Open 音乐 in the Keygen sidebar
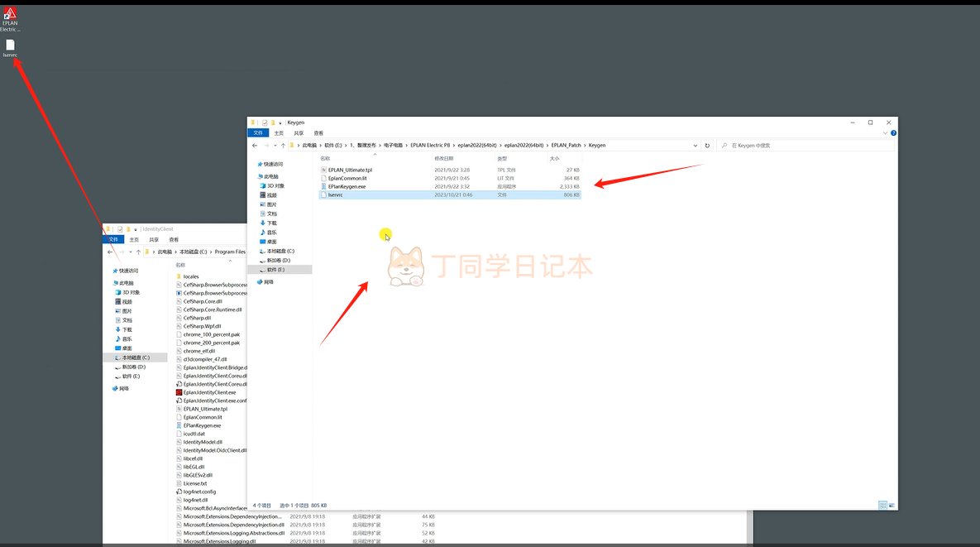980x547 pixels. click(x=271, y=233)
